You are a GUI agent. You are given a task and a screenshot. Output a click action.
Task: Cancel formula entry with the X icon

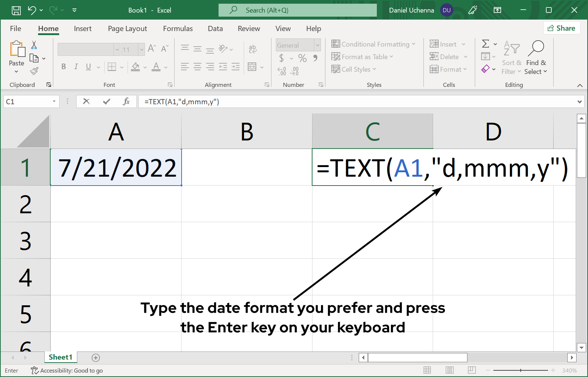(87, 101)
